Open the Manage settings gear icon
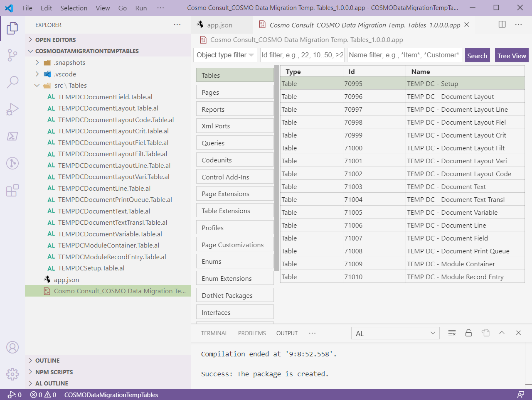 12,374
